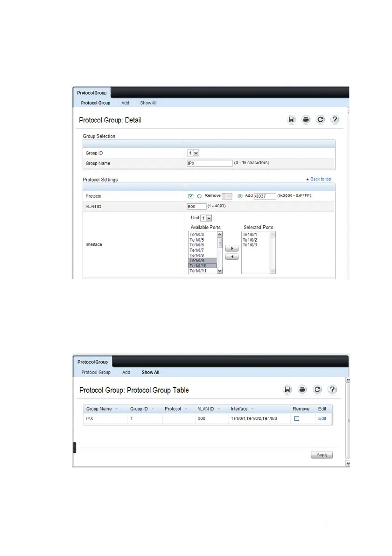This screenshot has width=392, height=556.
Task: Click Save icon in Protocol Group Detail panel
Action: pyautogui.click(x=291, y=120)
